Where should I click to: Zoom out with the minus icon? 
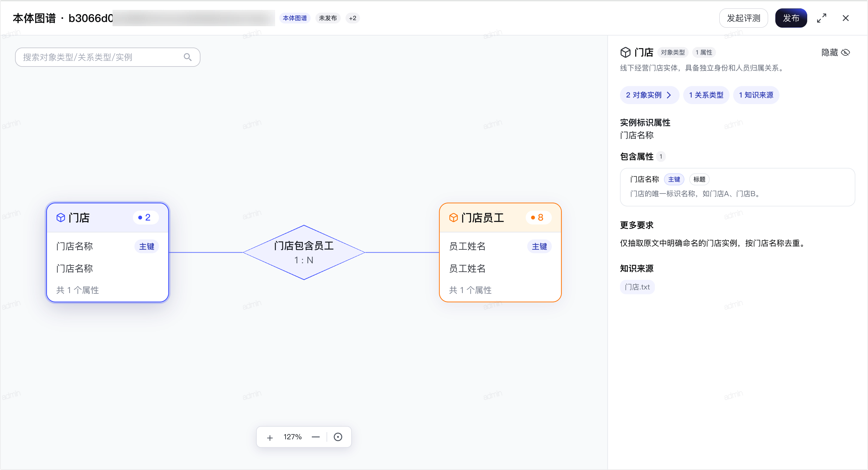pos(315,437)
